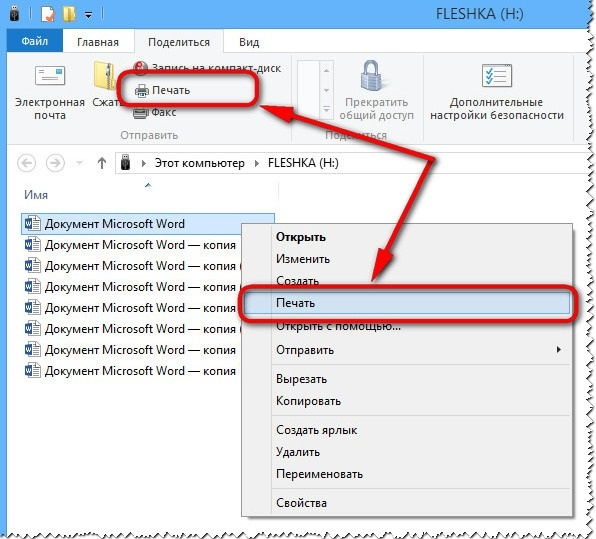Open the quick access toolbar dropdown arrow
596x539 pixels.
tap(89, 15)
